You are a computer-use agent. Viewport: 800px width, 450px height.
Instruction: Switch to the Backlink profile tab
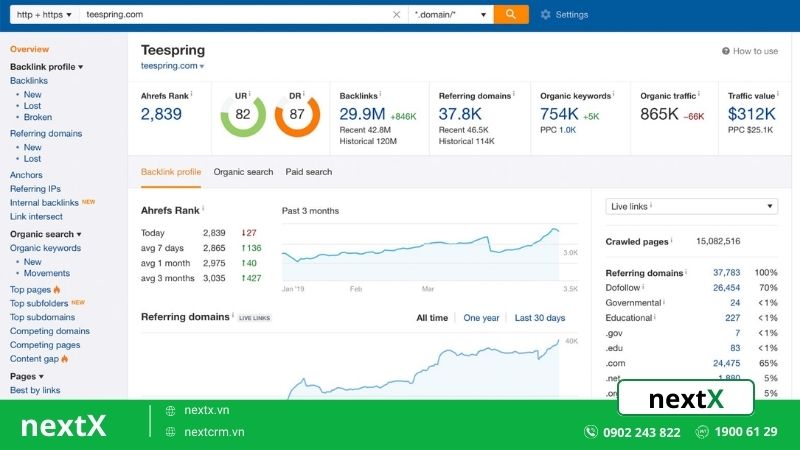(x=171, y=172)
